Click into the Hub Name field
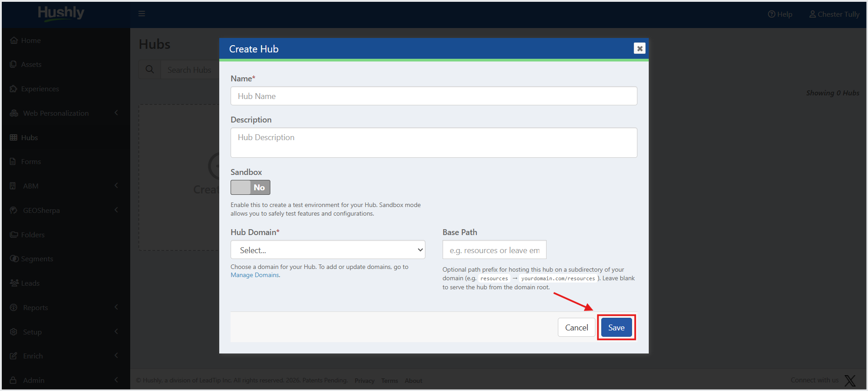The height and width of the screenshot is (391, 868). coord(434,96)
